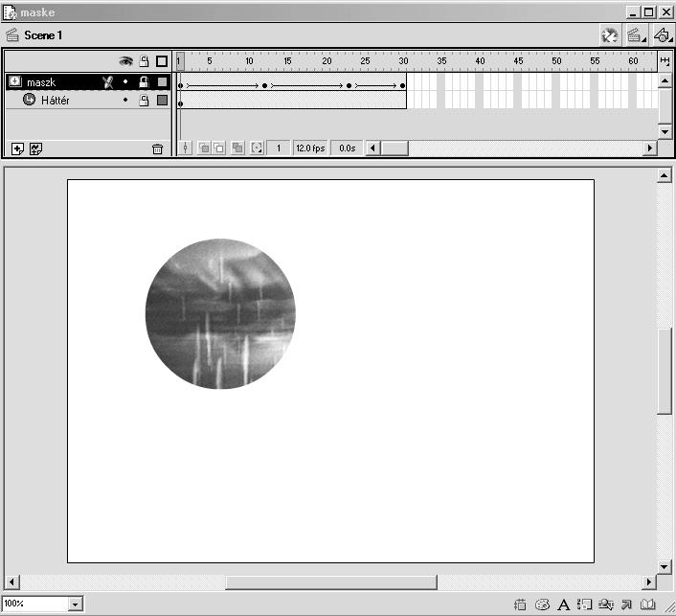Select the circular masked image on stage
Screen dimensions: 676x616
click(220, 313)
